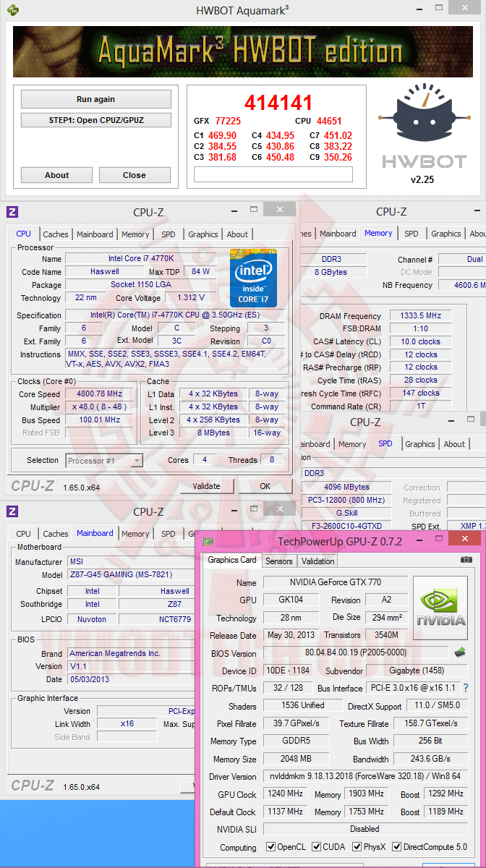Click the GFX score 77225

[x=228, y=121]
